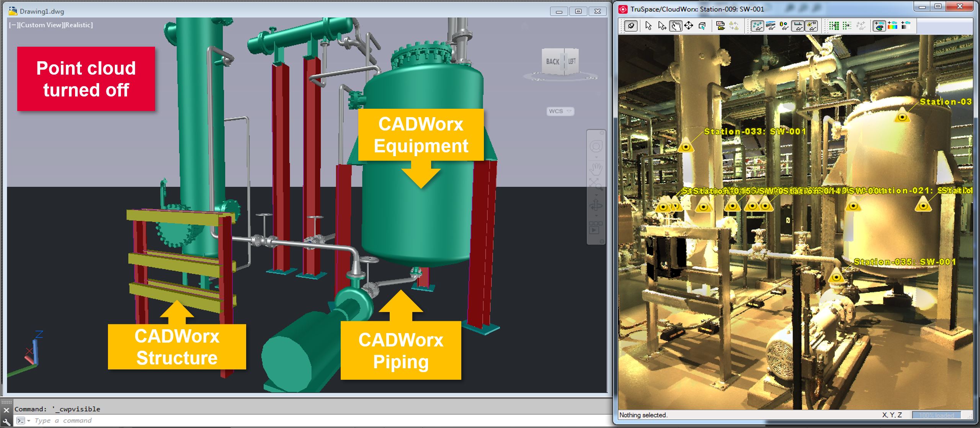Click the four-arrow target move tool

pos(689,26)
